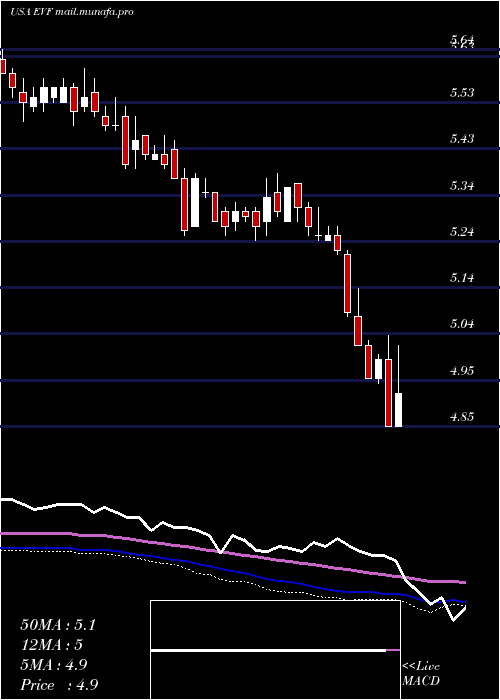Screen dimensions: 500x700
Task: Select the 5.53 price axis label
Action: 462,93
